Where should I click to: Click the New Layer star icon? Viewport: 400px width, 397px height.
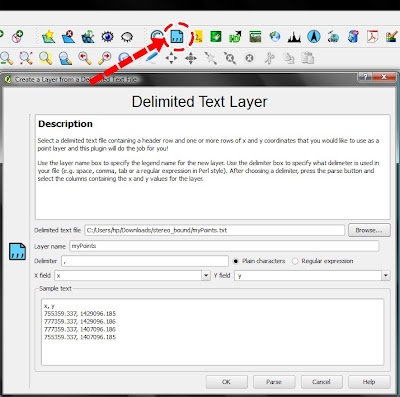[49, 36]
